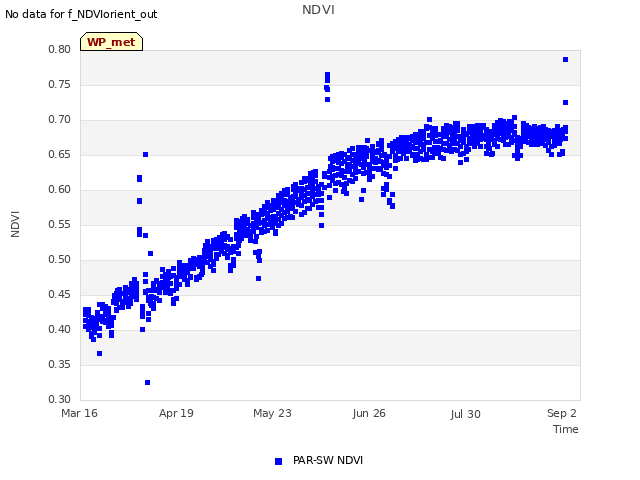
Task: Click the 0.65 y-axis tick label
Action: [x=60, y=155]
